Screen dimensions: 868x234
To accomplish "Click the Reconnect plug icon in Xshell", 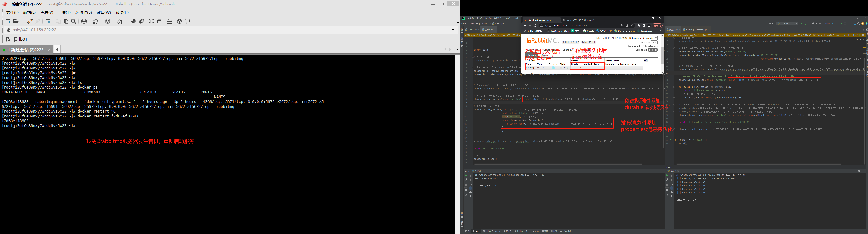I will click(x=30, y=21).
